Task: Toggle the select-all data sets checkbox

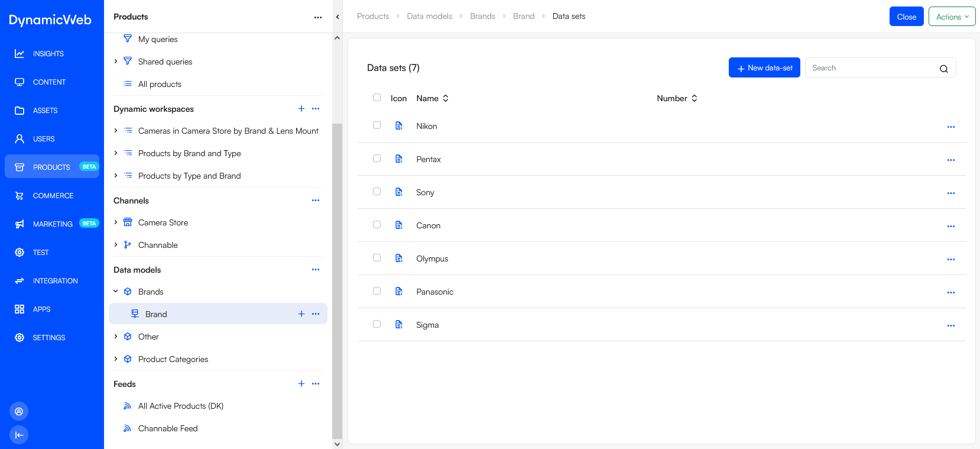Action: pyautogui.click(x=377, y=98)
